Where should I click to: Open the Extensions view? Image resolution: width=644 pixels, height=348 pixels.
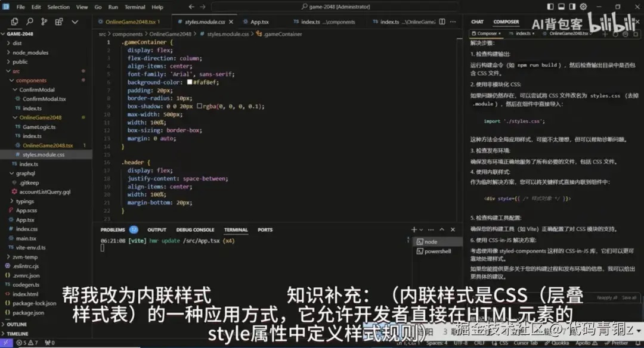tap(59, 21)
